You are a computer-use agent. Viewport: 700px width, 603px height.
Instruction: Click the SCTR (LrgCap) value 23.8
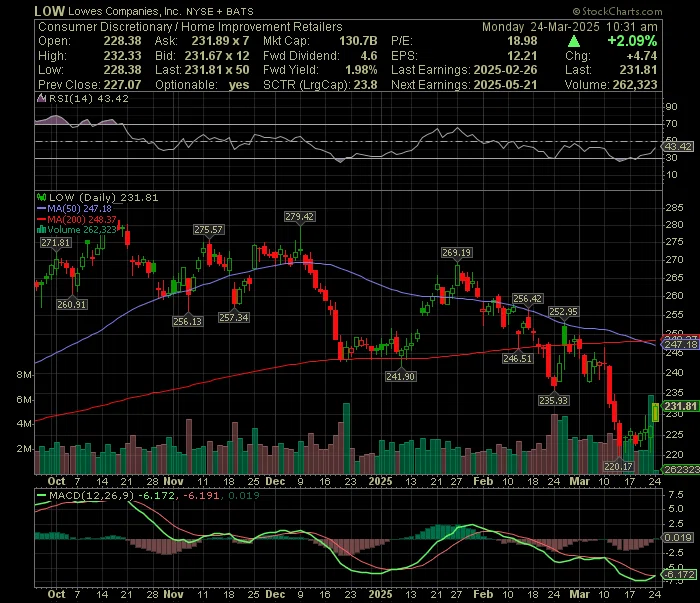point(365,85)
